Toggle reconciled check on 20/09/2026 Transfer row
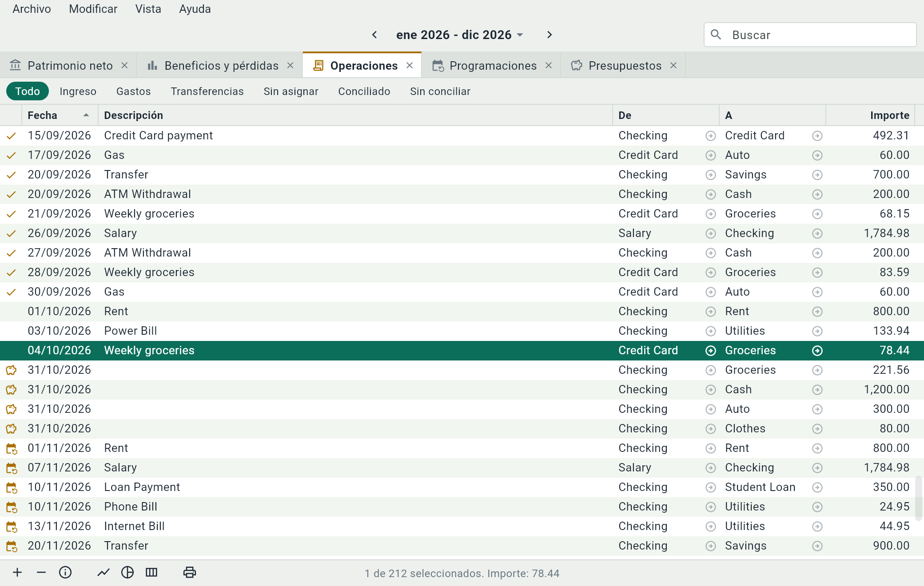Image resolution: width=924 pixels, height=586 pixels. tap(11, 175)
